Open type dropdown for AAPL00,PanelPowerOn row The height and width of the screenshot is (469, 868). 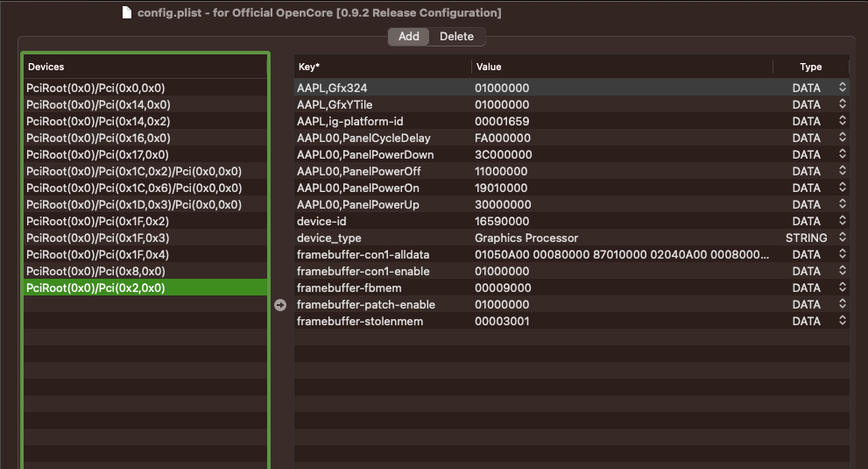(x=842, y=188)
